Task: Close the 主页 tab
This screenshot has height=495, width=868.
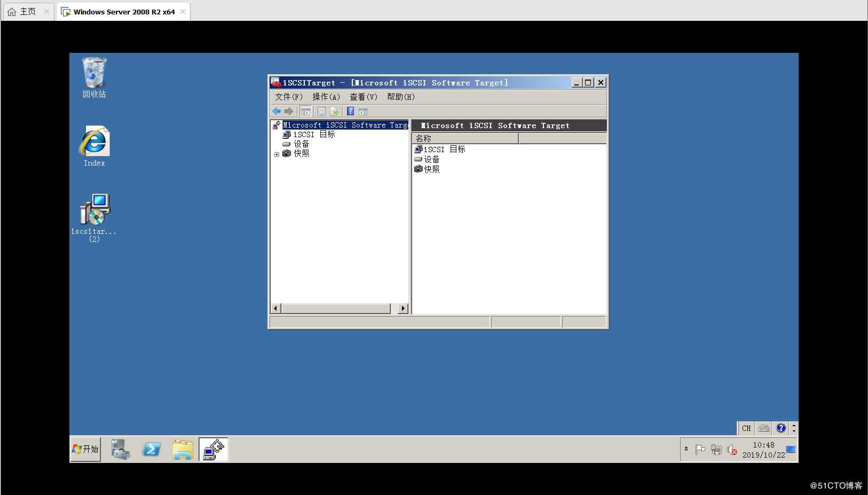Action: (46, 12)
